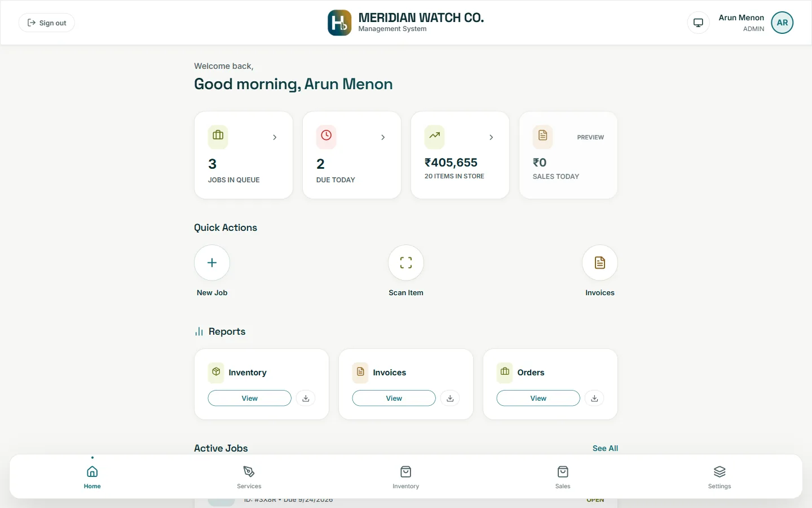Click the Active Jobs heading
The height and width of the screenshot is (508, 812).
pos(221,448)
